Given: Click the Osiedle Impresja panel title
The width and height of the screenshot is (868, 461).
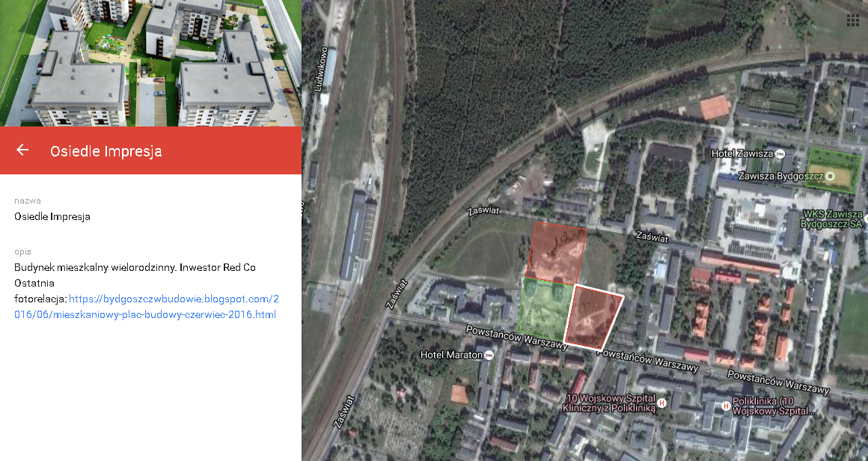Looking at the screenshot, I should [106, 151].
